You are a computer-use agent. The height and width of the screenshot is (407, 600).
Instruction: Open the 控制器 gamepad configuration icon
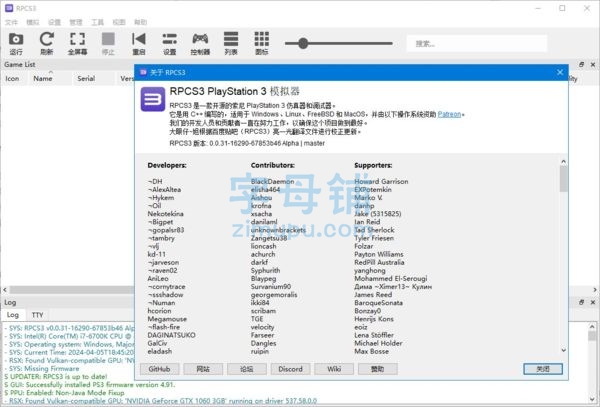coord(200,43)
